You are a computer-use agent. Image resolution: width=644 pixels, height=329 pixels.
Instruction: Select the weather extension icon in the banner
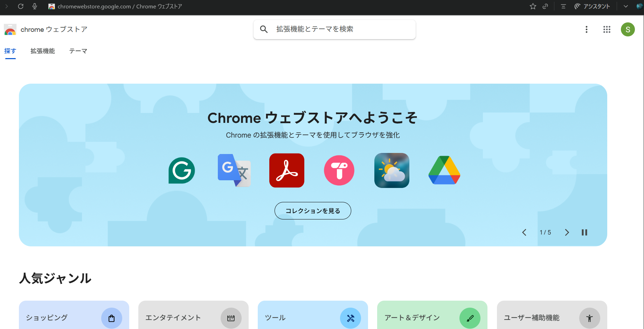point(392,170)
